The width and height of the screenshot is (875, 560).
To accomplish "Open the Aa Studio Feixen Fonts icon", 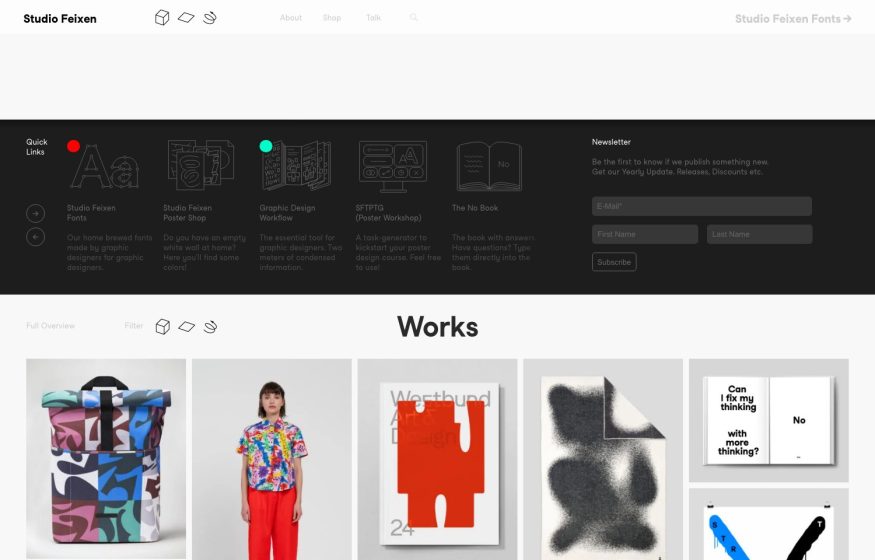I will point(104,166).
